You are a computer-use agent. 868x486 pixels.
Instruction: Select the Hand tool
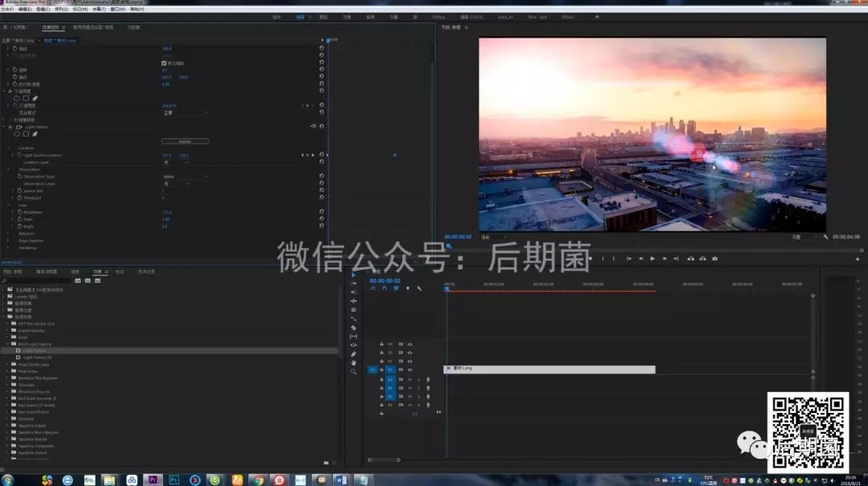coord(354,363)
